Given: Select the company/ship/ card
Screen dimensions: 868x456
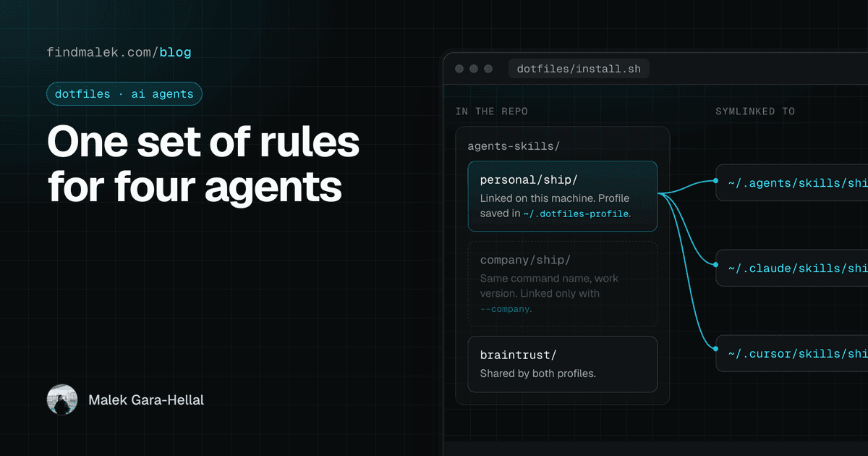Looking at the screenshot, I should pos(563,284).
